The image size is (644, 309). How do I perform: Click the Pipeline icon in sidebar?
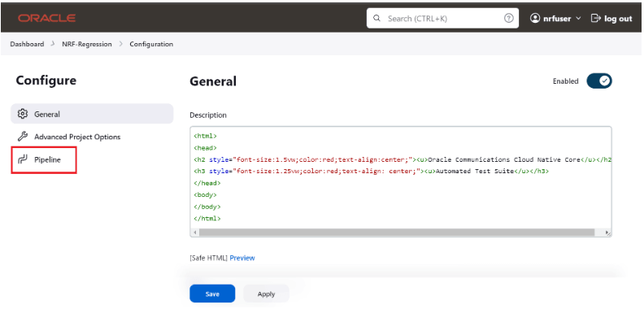point(23,159)
